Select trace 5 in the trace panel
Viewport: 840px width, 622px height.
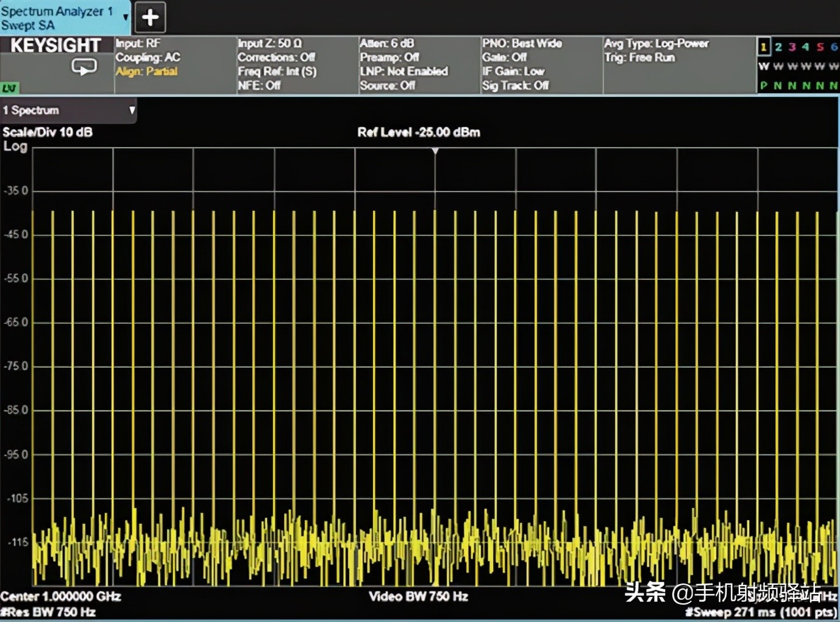820,47
